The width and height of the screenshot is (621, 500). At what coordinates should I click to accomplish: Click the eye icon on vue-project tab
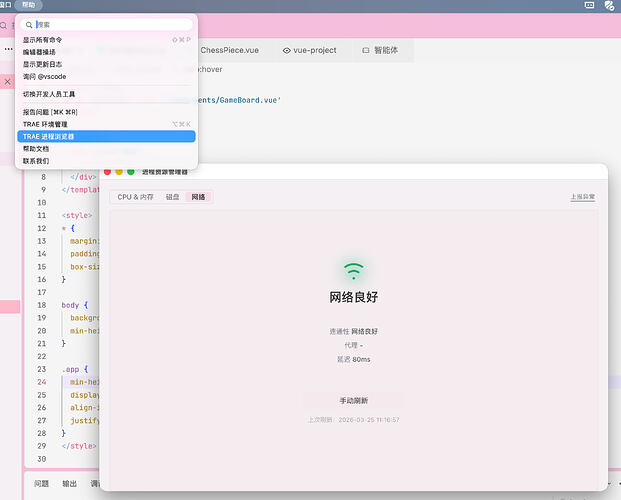(286, 51)
